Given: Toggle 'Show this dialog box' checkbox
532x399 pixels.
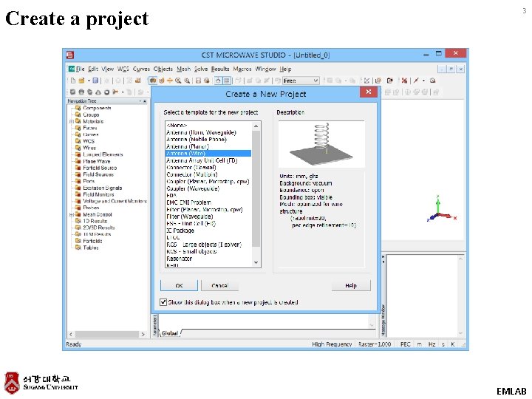Looking at the screenshot, I should click(x=163, y=302).
